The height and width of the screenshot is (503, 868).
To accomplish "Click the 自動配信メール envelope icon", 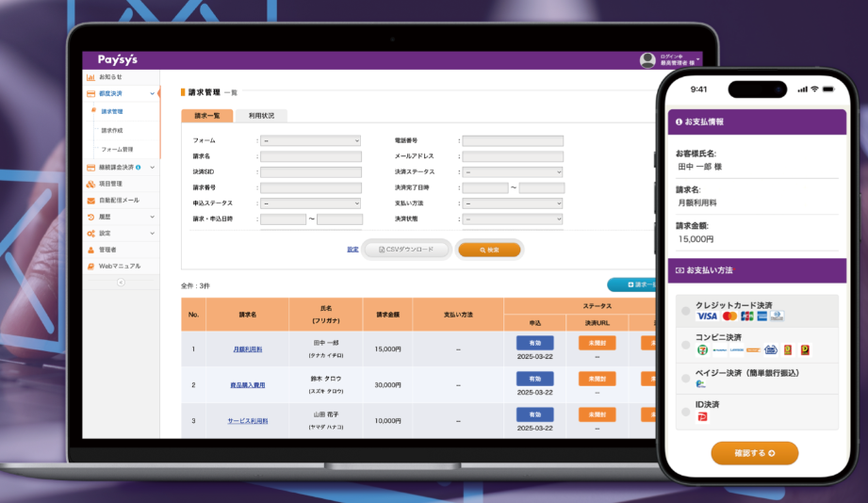I will point(90,200).
